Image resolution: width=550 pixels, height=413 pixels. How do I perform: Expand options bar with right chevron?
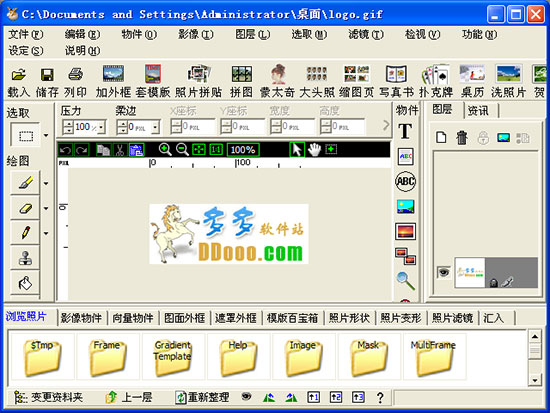point(386,125)
